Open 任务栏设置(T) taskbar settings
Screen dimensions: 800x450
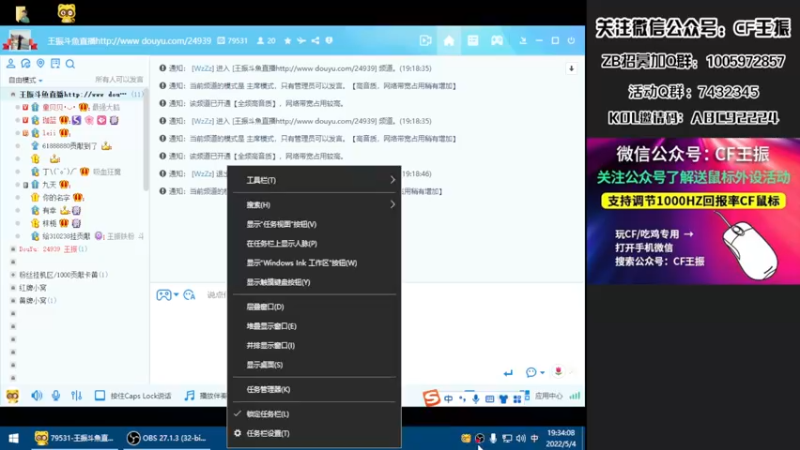tap(314, 433)
